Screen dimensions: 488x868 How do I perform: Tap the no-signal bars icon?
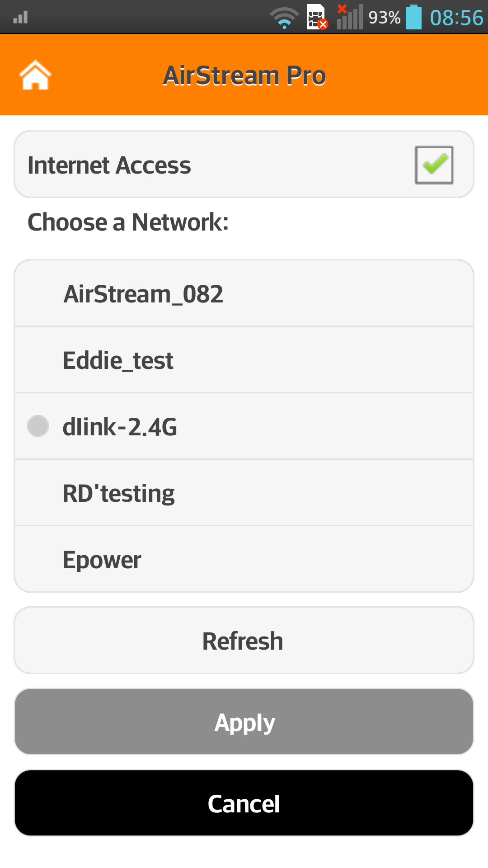349,17
